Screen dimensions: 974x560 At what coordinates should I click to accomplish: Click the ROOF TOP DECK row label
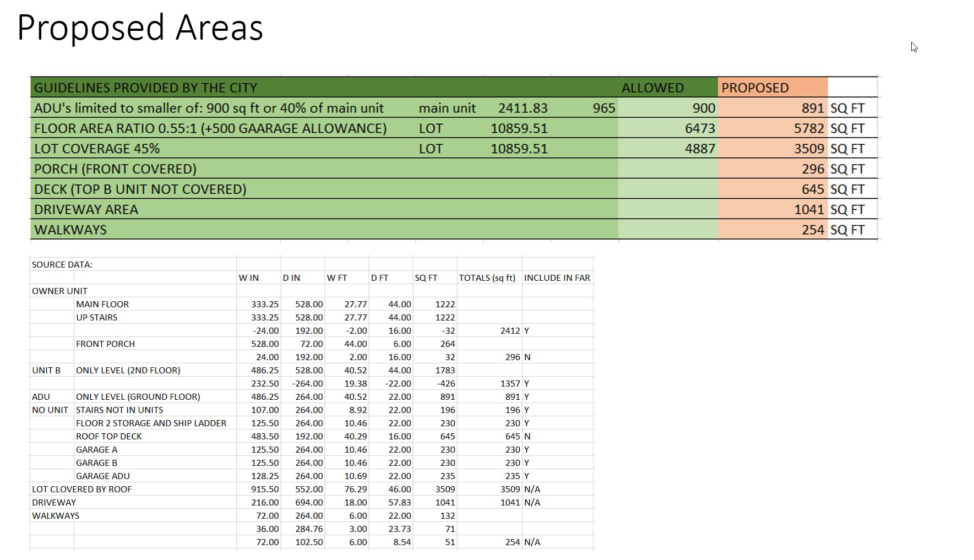click(x=109, y=436)
